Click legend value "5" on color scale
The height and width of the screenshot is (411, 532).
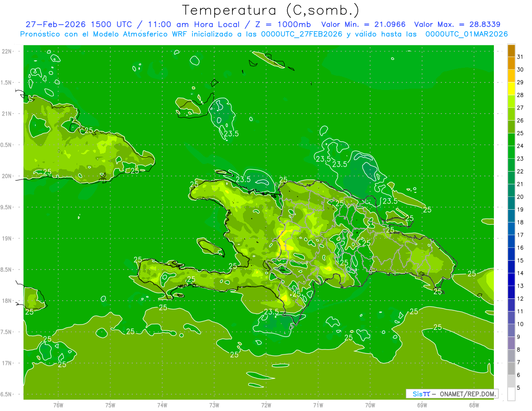(x=519, y=388)
